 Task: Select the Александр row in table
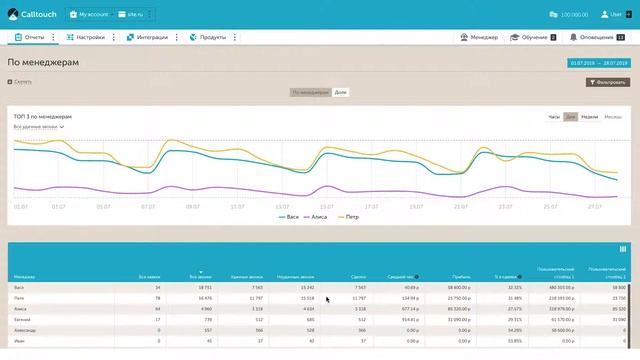[318, 330]
